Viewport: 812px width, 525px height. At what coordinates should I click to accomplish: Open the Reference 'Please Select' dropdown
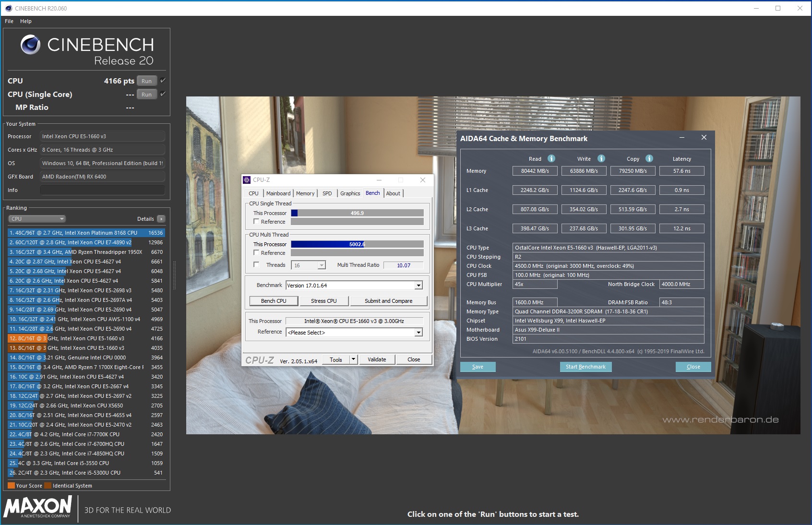point(418,333)
